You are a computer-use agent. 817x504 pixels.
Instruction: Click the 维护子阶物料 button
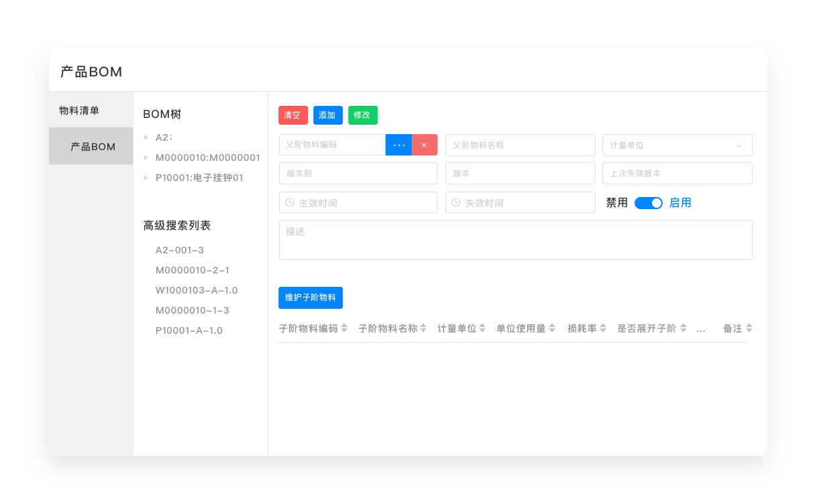click(311, 298)
